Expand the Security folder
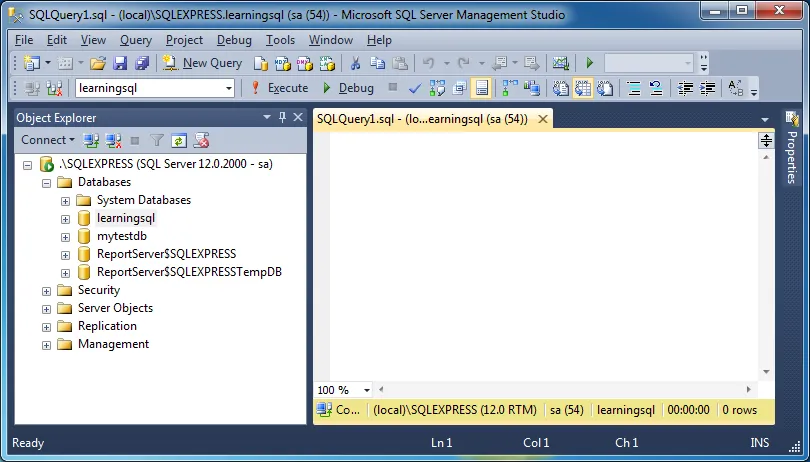 (x=46, y=291)
